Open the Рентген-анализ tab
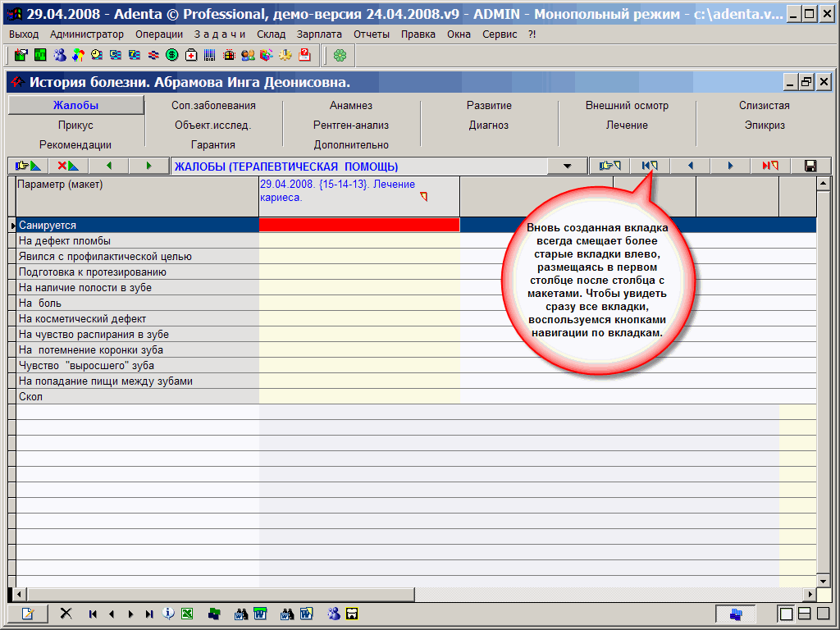 click(x=351, y=125)
